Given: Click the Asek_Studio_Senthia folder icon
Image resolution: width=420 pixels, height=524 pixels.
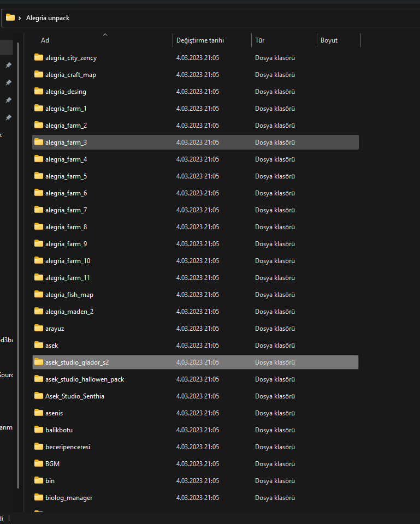Looking at the screenshot, I should tap(39, 396).
